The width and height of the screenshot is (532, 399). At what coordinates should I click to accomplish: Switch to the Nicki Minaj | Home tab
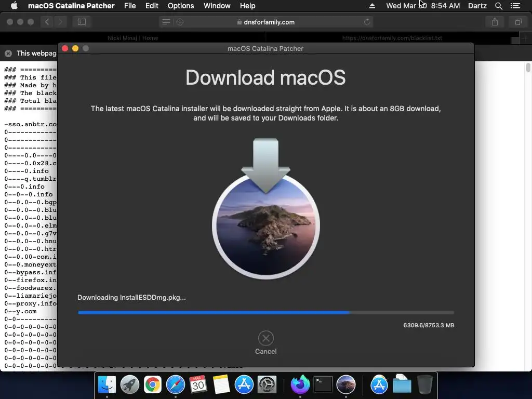point(132,37)
